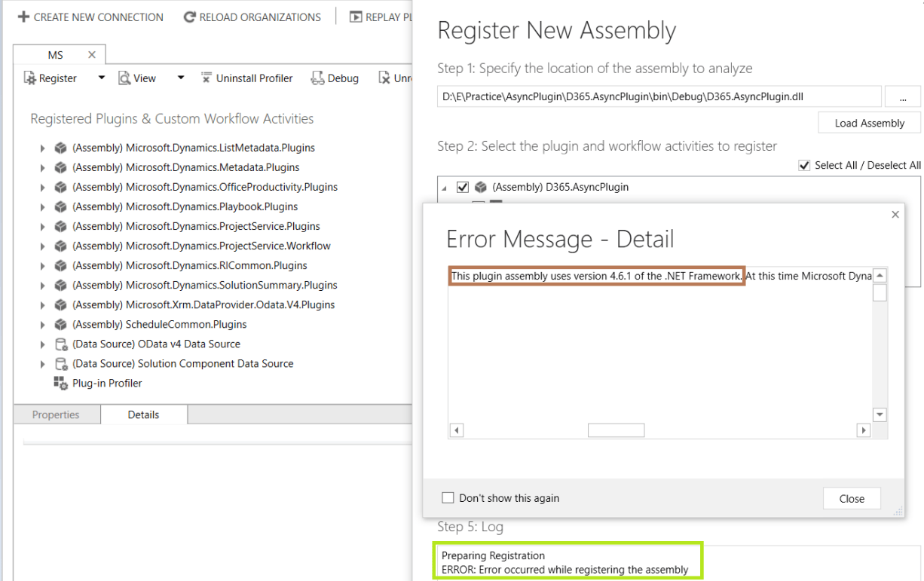The width and height of the screenshot is (924, 581).
Task: Click assembly icon for Microsoft.Xrm.DataProvider.Odata.V4.Plugins
Action: tap(61, 304)
